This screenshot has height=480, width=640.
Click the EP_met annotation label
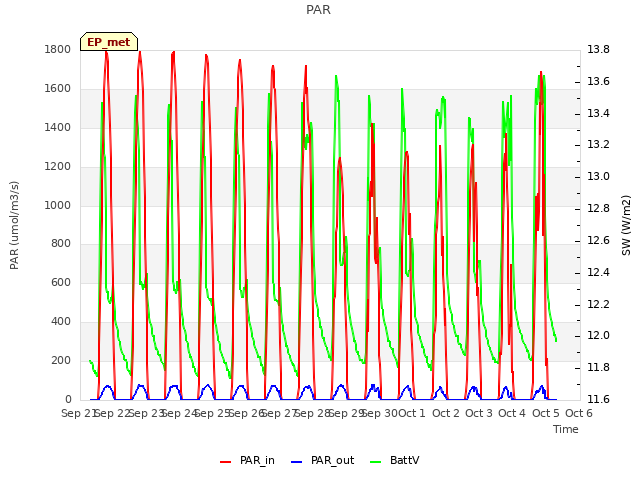click(x=109, y=42)
